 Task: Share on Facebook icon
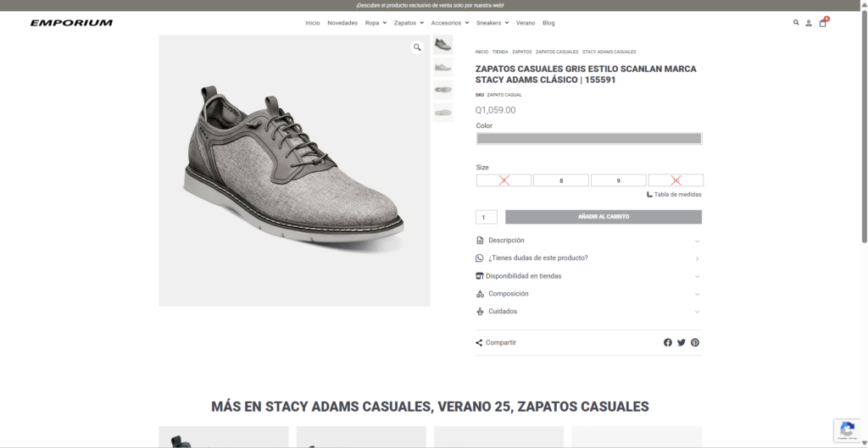point(668,342)
